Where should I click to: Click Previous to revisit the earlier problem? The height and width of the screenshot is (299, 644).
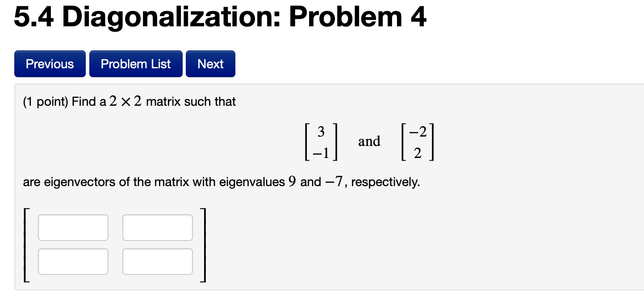(x=50, y=63)
